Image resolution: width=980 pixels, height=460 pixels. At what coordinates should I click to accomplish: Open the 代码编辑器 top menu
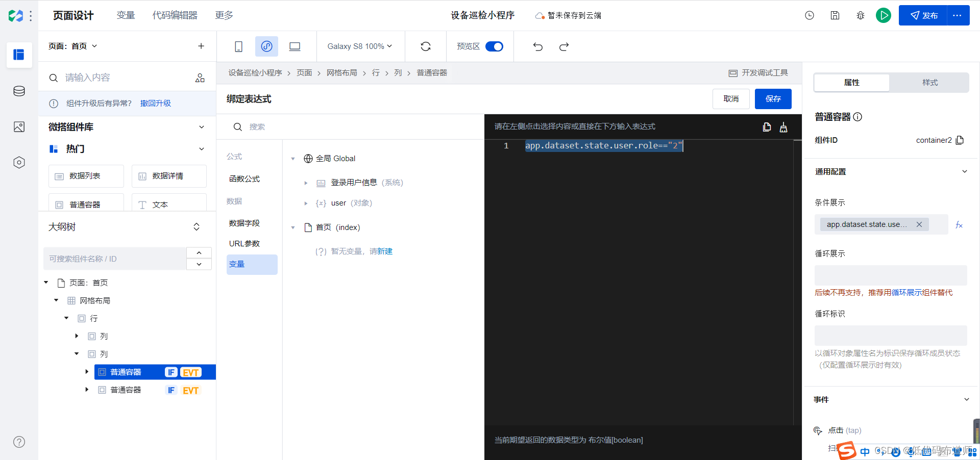click(175, 15)
